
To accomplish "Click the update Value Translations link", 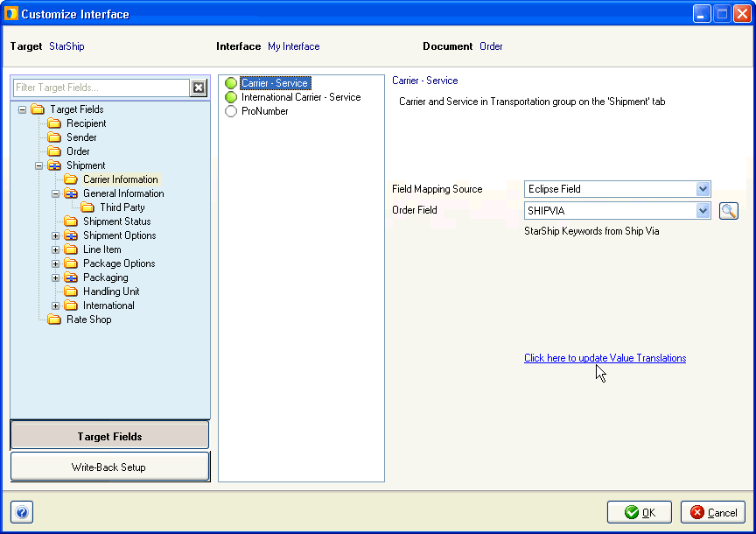I will (605, 358).
